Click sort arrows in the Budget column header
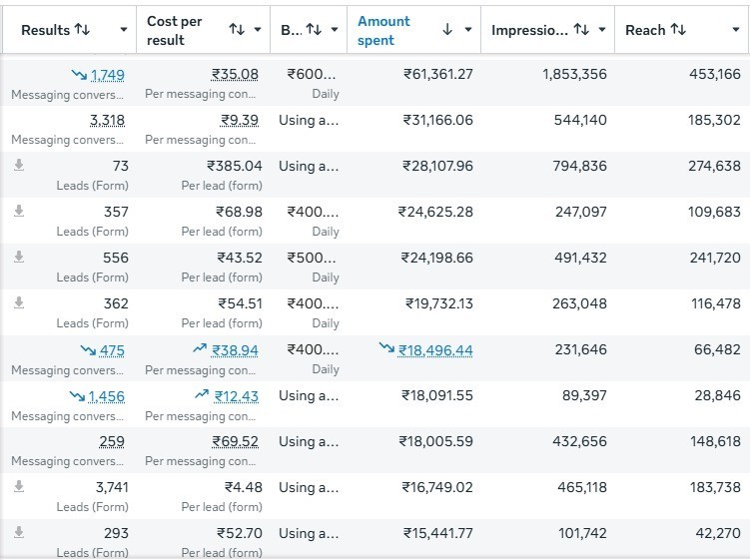The image size is (750, 560). tap(314, 30)
